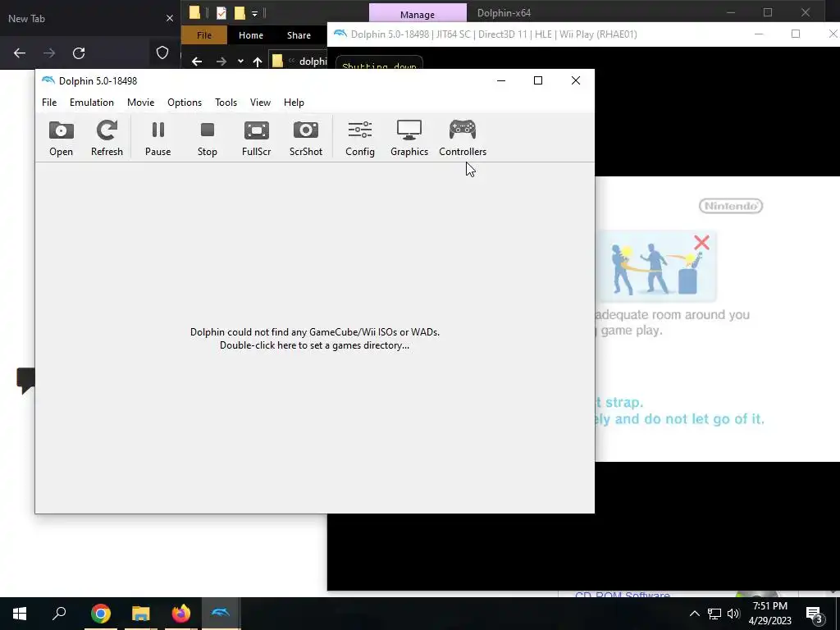Open the Movie menu

(141, 103)
